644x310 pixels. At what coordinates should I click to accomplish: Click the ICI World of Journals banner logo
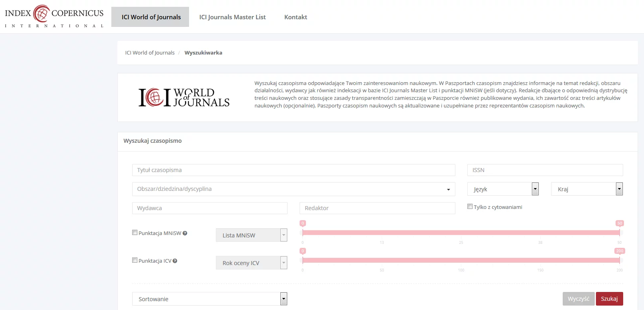pos(184,97)
